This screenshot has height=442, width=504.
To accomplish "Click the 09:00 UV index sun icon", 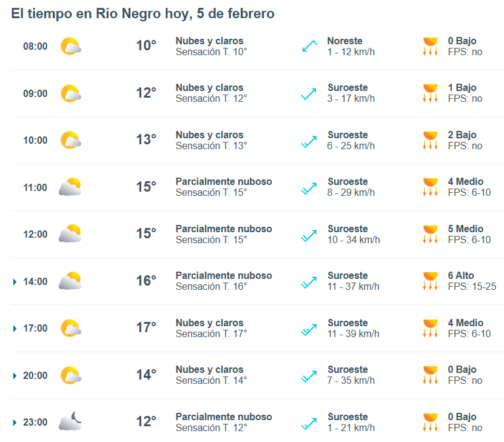I will click(430, 93).
